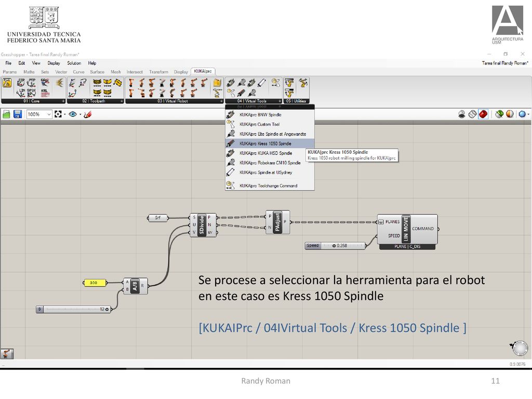This screenshot has width=532, height=399.
Task: Click the Shaded preview red icon
Action: [x=483, y=114]
